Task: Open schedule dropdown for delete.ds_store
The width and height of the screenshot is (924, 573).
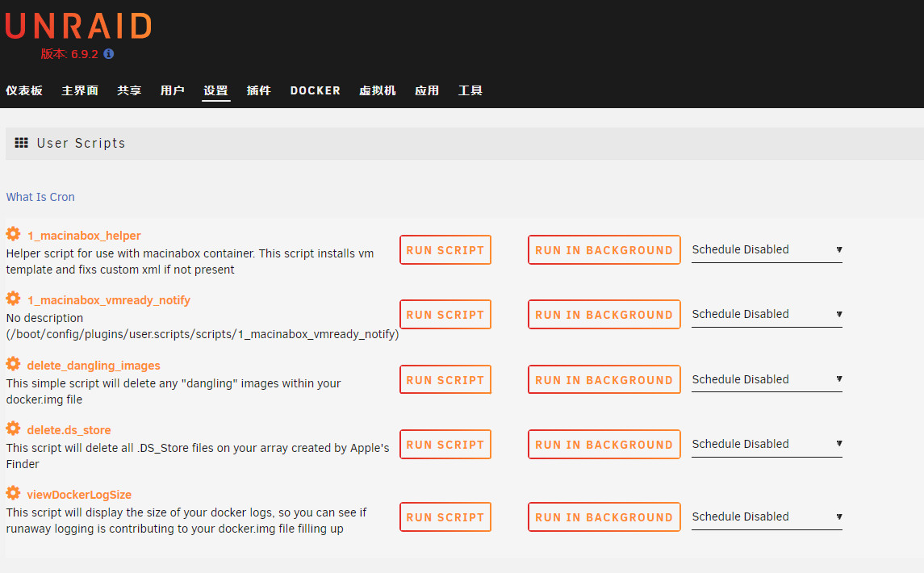Action: point(767,445)
